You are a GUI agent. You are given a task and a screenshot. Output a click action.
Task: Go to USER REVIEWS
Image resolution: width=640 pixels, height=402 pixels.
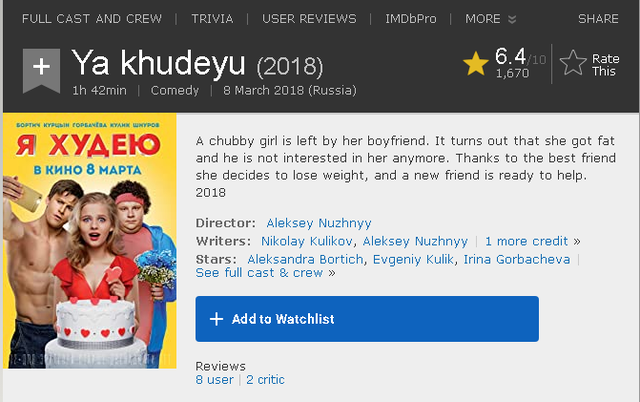pyautogui.click(x=309, y=19)
